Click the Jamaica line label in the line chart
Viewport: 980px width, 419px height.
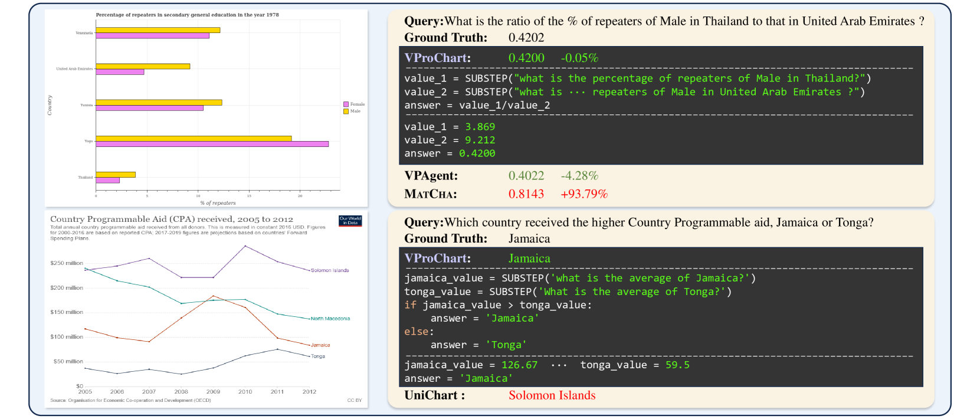(x=320, y=345)
